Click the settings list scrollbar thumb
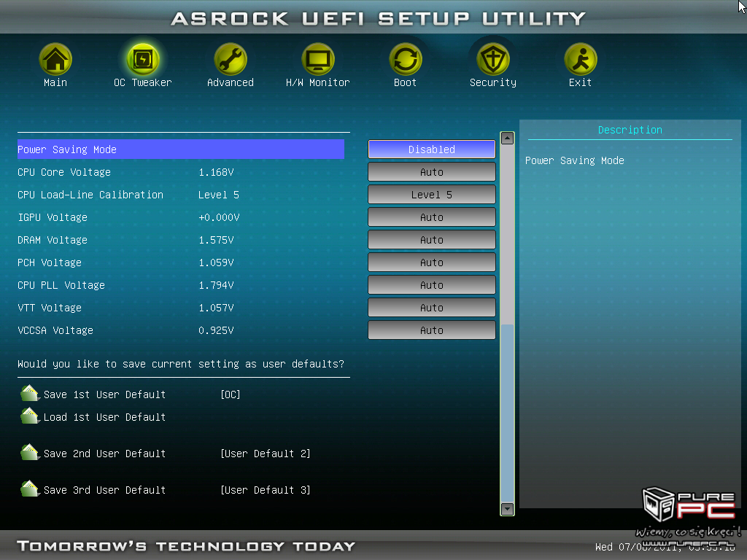This screenshot has height=560, width=747. [x=508, y=413]
